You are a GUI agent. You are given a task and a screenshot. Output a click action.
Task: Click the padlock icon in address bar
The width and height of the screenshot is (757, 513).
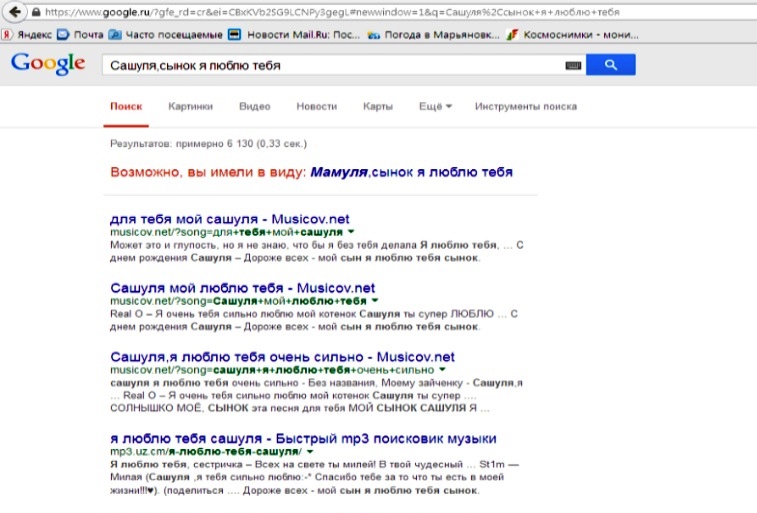[36, 12]
